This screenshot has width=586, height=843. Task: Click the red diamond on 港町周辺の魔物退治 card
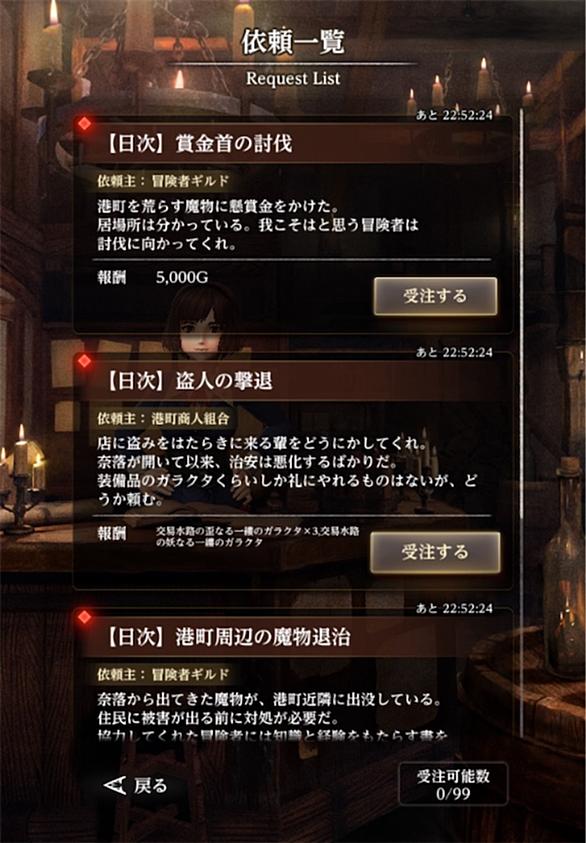click(x=84, y=617)
